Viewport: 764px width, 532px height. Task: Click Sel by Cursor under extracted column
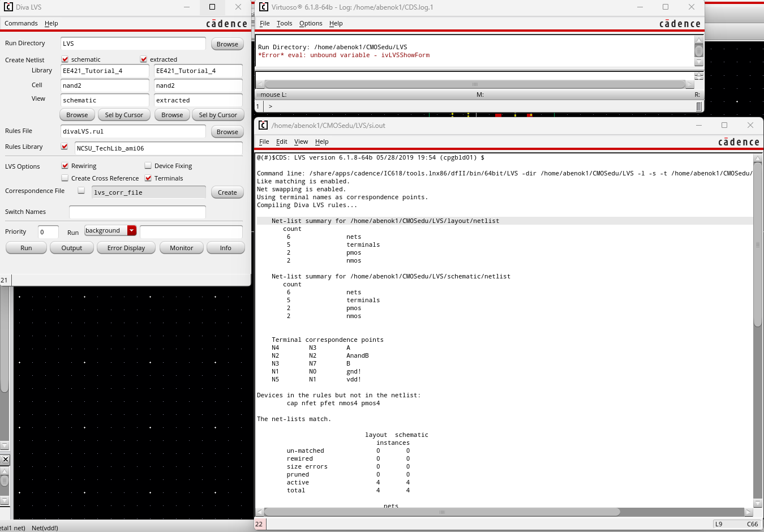point(218,115)
